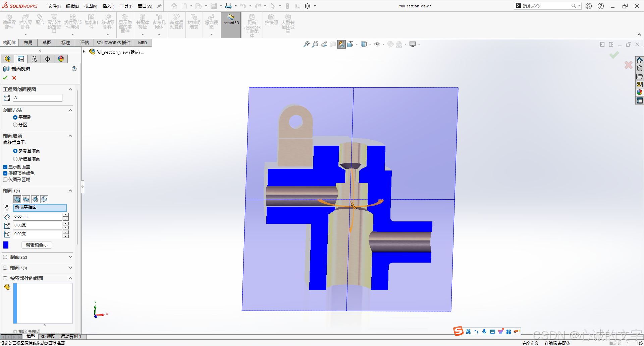The width and height of the screenshot is (644, 346).
Task: Enable 剖面 2(2) checkbox
Action: pos(5,257)
